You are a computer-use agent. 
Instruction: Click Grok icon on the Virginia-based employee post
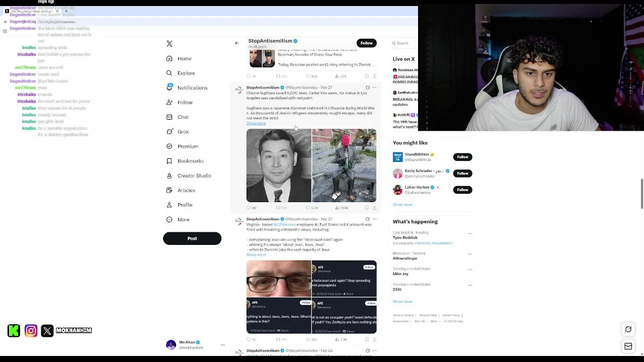[x=367, y=219]
